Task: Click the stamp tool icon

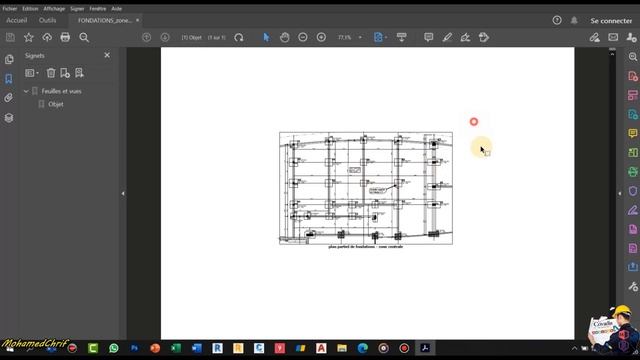Action: click(484, 38)
